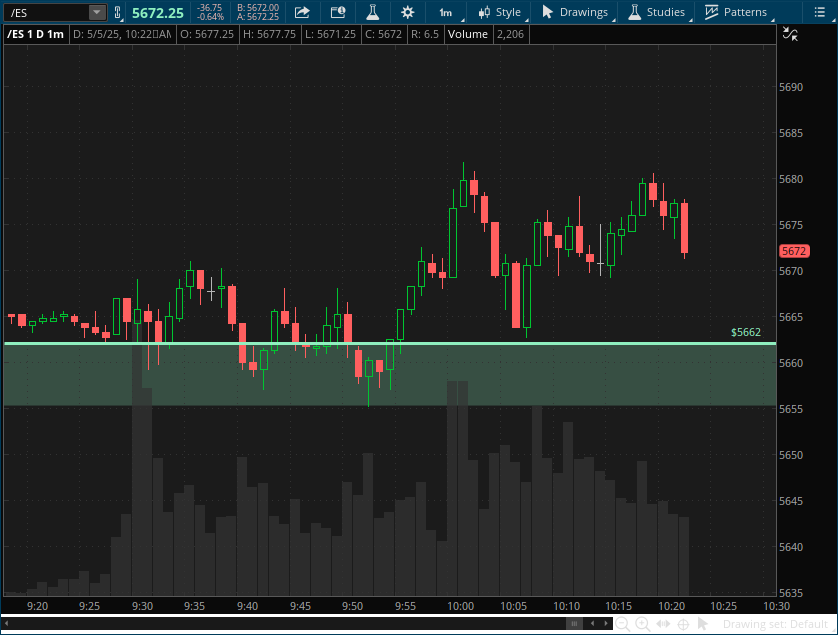
Task: Click the scroll-left arrow beside the grip
Action: tap(592, 624)
